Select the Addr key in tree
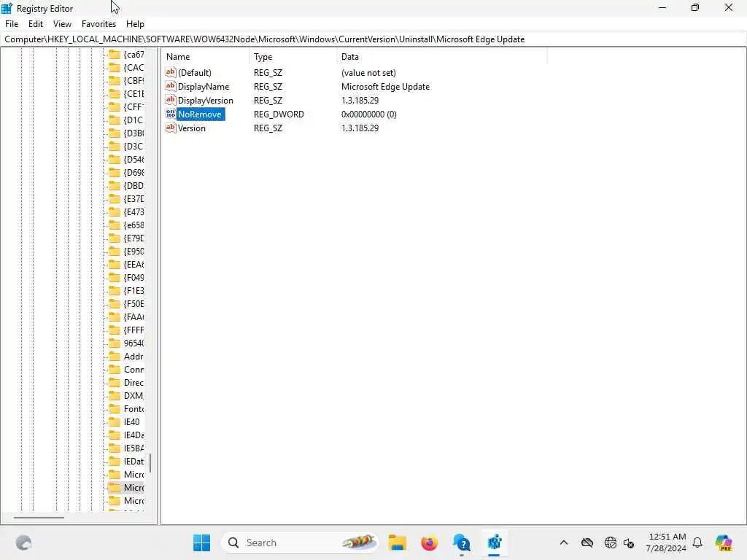The width and height of the screenshot is (747, 560). coord(133,356)
